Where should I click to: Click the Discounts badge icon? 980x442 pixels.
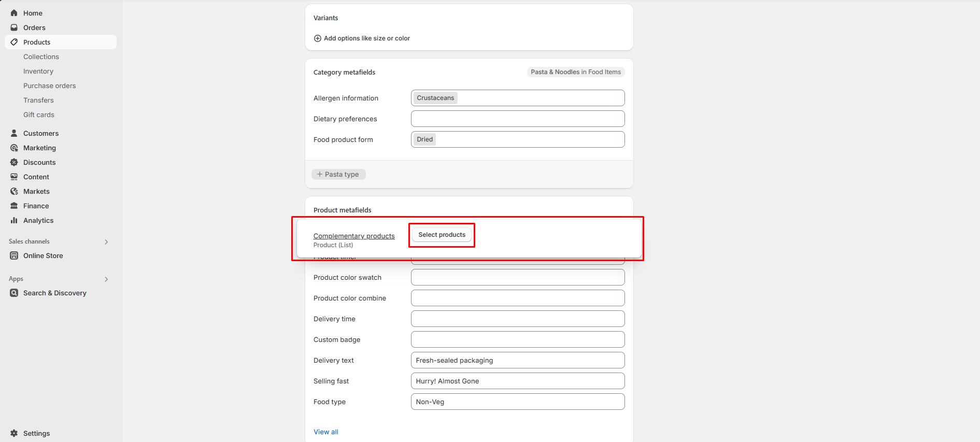pyautogui.click(x=14, y=162)
